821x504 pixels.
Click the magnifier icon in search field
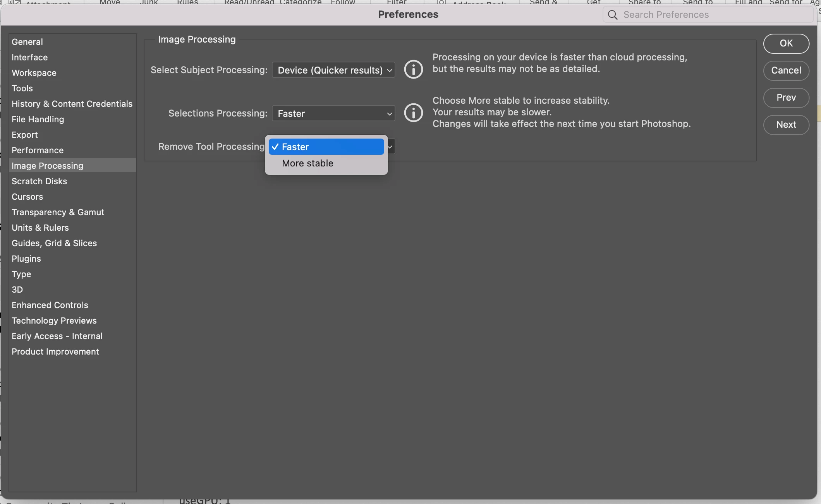click(x=612, y=15)
